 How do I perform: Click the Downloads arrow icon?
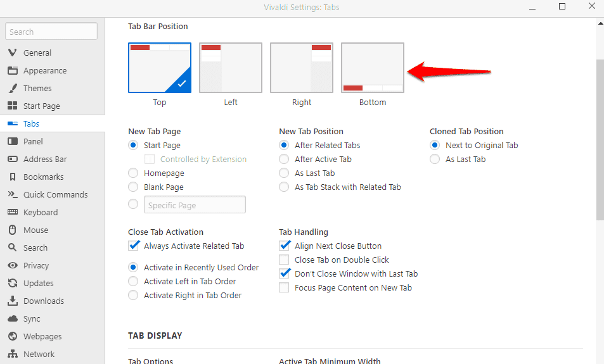point(12,301)
